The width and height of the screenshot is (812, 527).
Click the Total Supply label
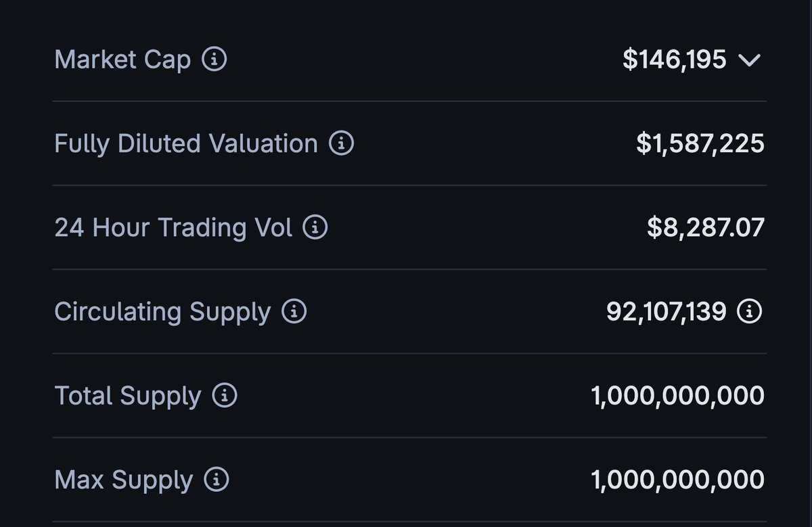[x=128, y=396]
